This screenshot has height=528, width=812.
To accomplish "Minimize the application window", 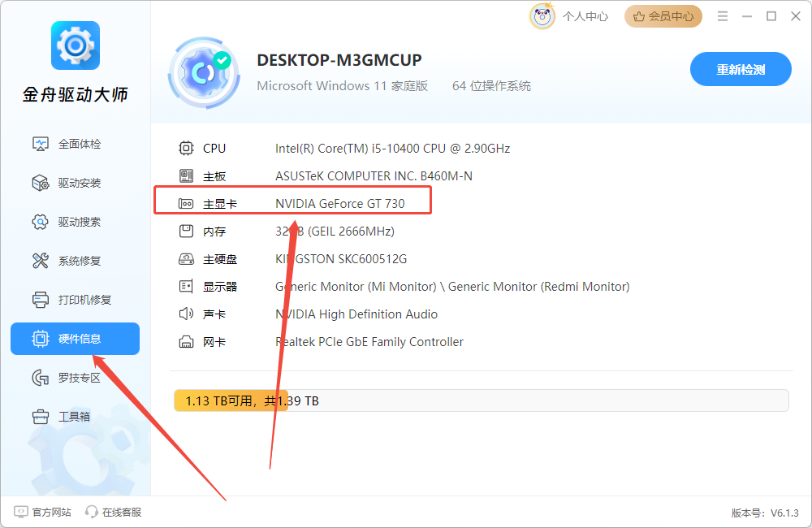I will tap(747, 16).
